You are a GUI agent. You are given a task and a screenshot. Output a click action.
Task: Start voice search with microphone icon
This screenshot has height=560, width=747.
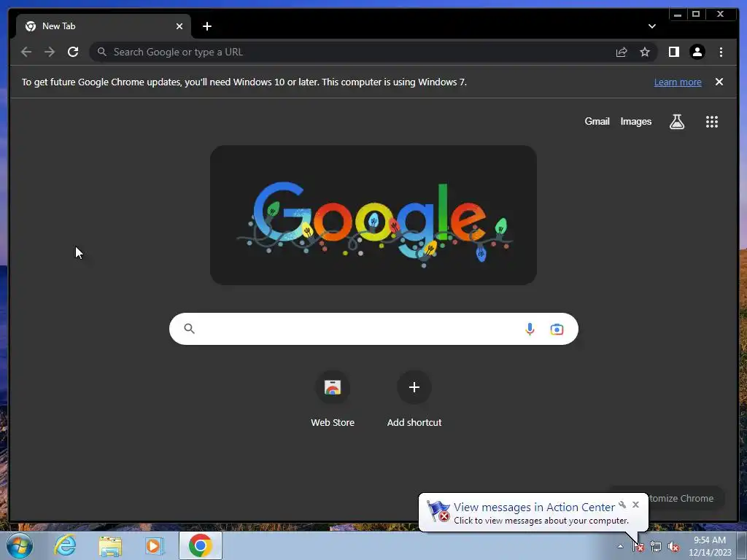tap(530, 329)
